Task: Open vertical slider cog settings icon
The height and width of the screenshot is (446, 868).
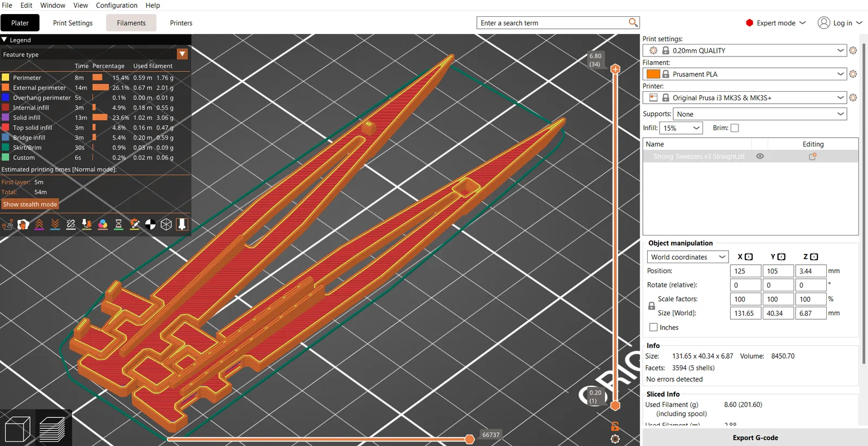Action: tap(615, 439)
